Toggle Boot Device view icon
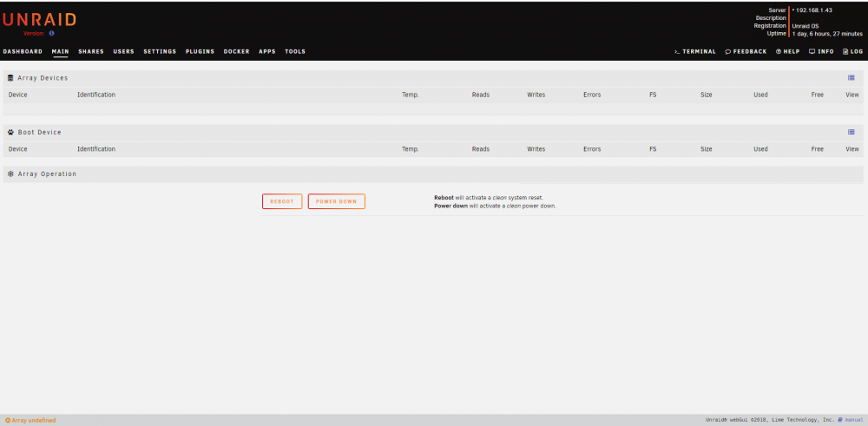The height and width of the screenshot is (426, 868). tap(852, 132)
